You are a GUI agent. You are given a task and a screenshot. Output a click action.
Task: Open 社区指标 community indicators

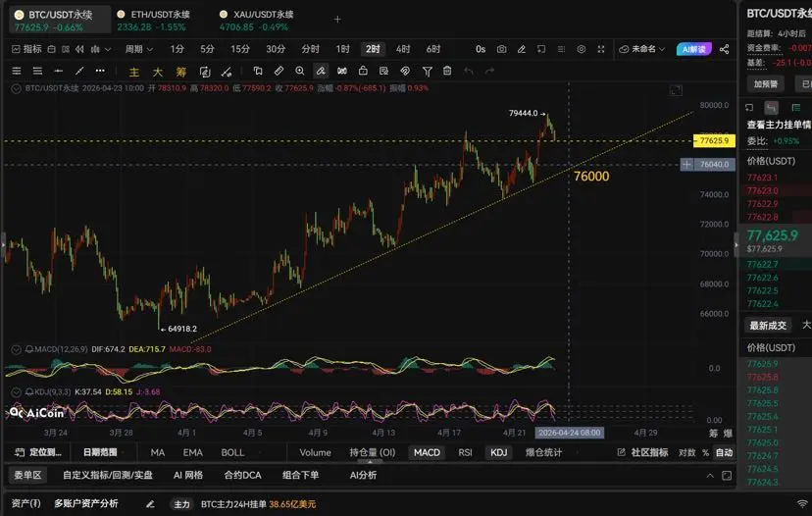[x=643, y=453]
